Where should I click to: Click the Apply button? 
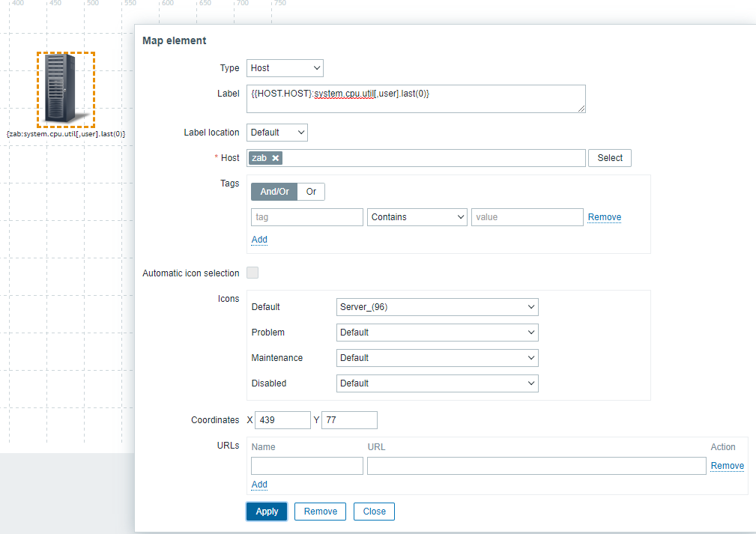point(267,512)
